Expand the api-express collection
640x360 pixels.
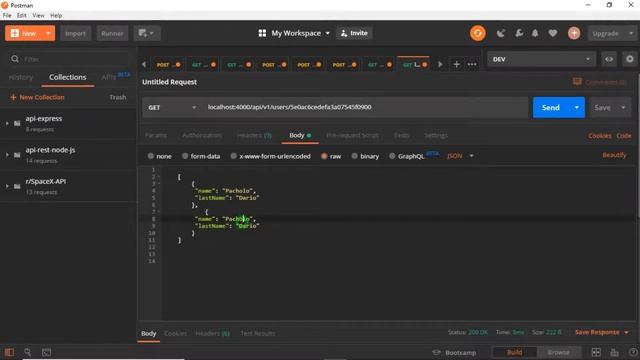(7, 123)
